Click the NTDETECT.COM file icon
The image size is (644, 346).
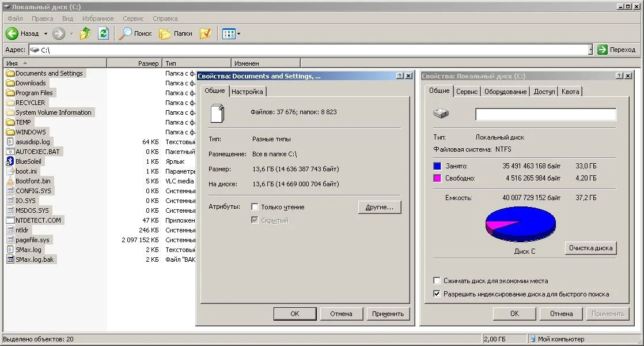(x=10, y=220)
